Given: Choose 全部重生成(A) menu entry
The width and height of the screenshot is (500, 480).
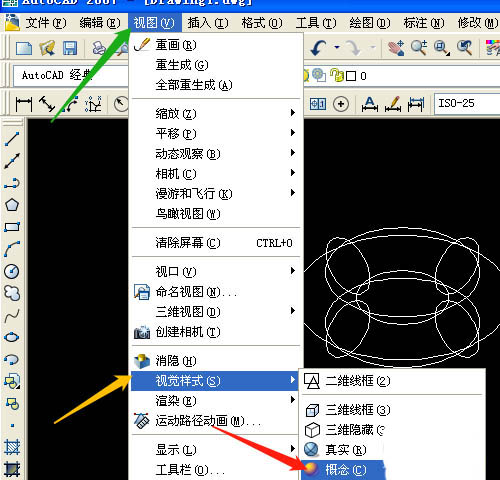Looking at the screenshot, I should click(x=216, y=85).
